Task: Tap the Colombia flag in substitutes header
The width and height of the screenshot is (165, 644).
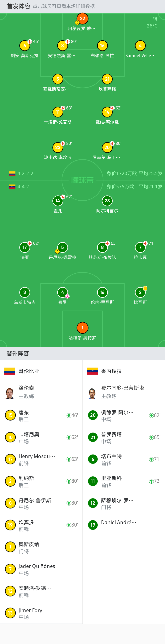Action: tap(10, 371)
